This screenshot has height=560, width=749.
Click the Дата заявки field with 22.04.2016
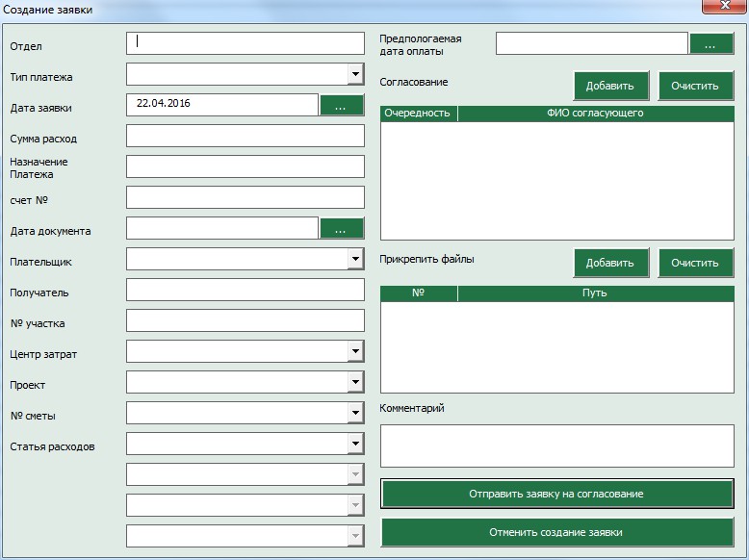[x=222, y=105]
